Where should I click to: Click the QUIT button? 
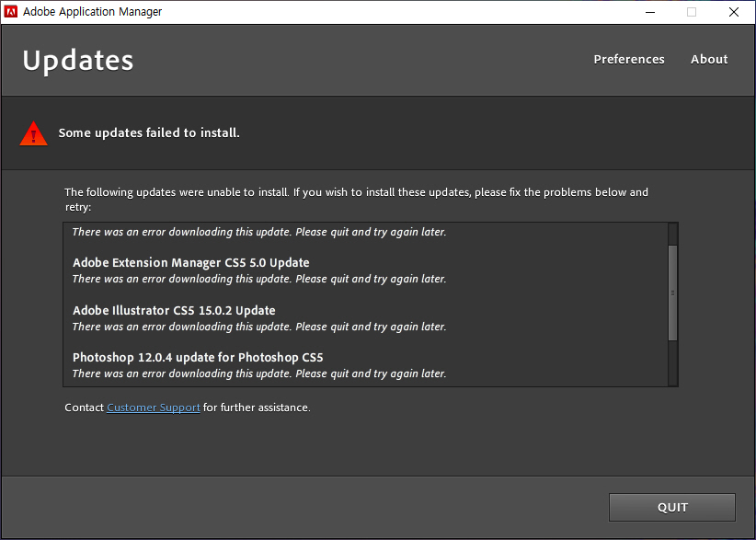click(x=672, y=507)
